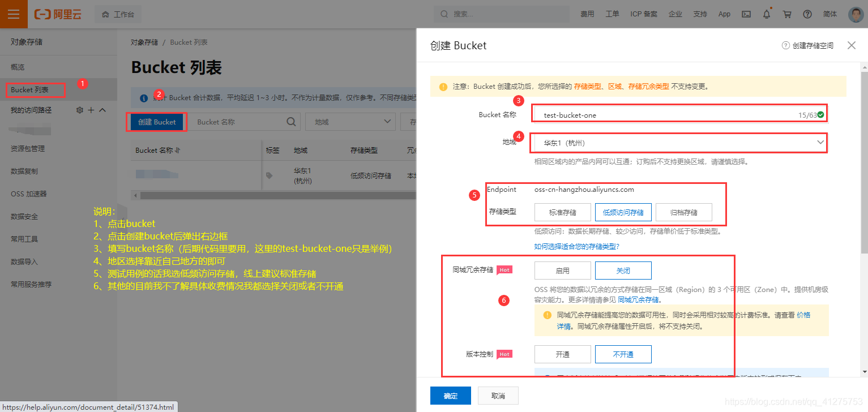Open the notifications bell
The image size is (868, 412).
(767, 14)
